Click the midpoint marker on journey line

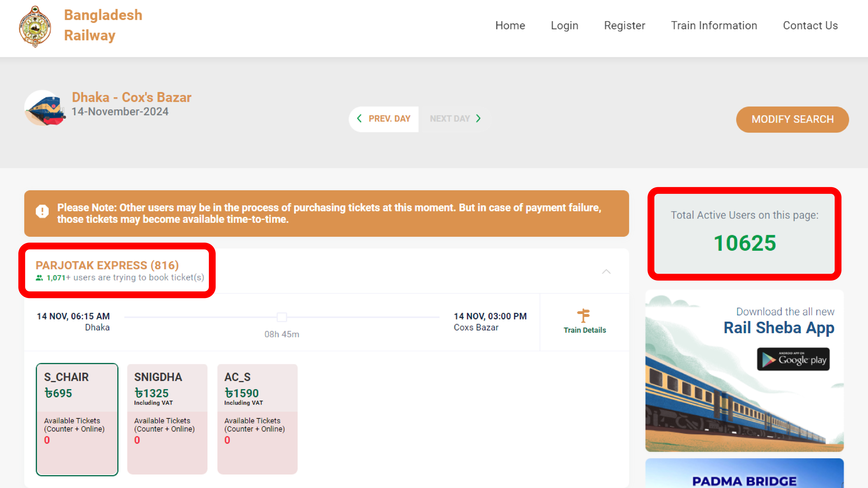point(282,317)
